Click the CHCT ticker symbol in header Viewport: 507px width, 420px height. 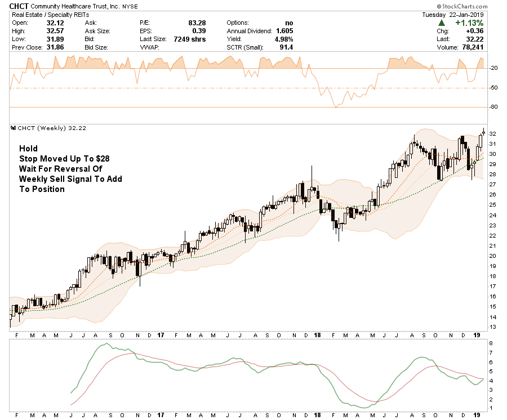(x=19, y=6)
